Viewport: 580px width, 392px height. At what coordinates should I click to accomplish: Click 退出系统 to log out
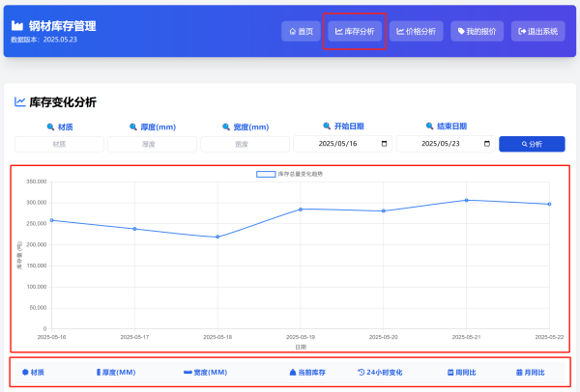(537, 32)
